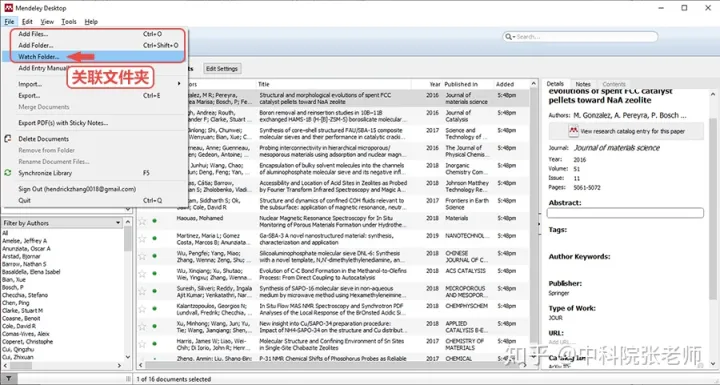Click the Mendeley Desktop logo in title bar

click(8, 8)
